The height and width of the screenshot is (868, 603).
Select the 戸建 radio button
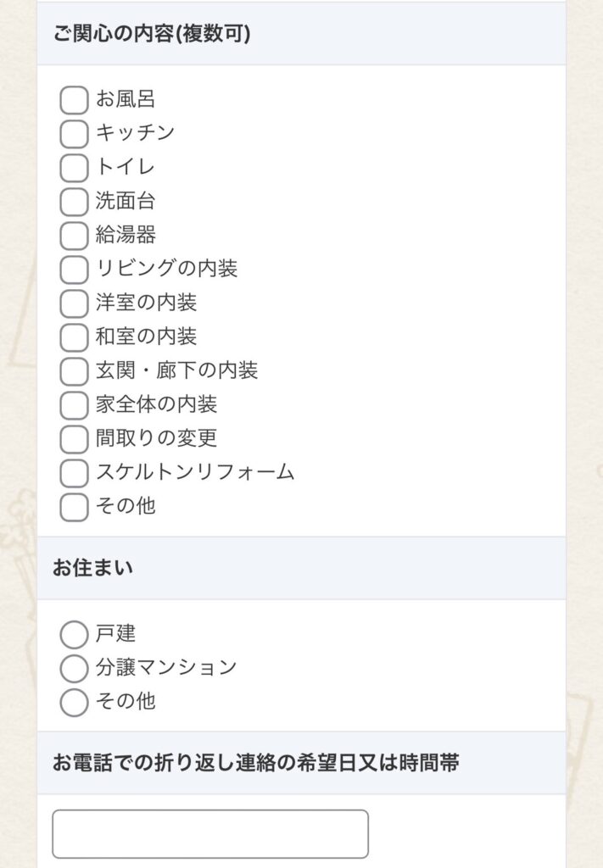[x=71, y=633]
